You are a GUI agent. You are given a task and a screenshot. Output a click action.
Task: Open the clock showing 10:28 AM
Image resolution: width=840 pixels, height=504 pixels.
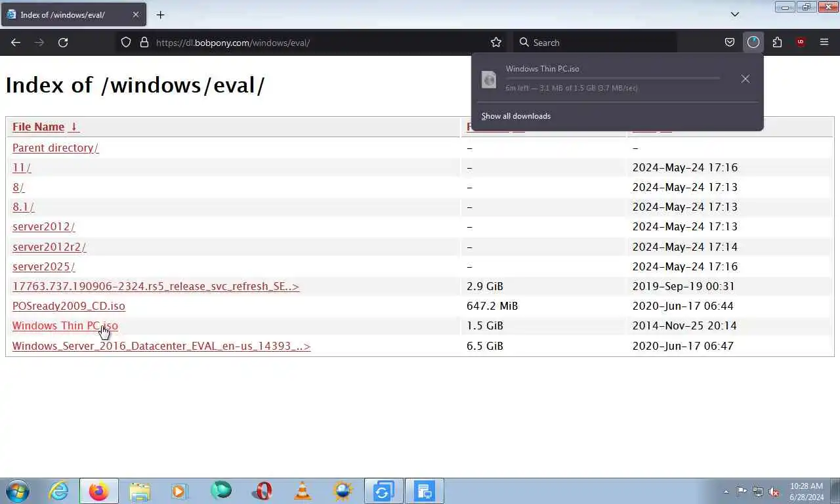[807, 492]
